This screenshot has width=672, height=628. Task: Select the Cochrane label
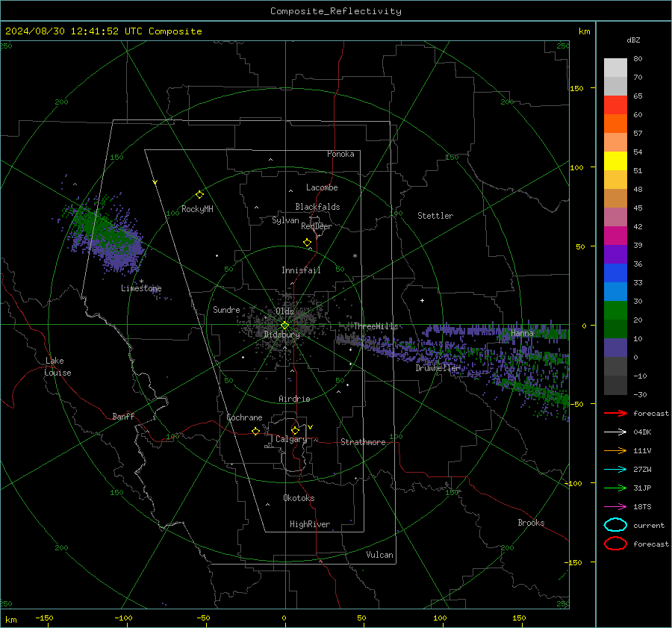click(x=244, y=417)
